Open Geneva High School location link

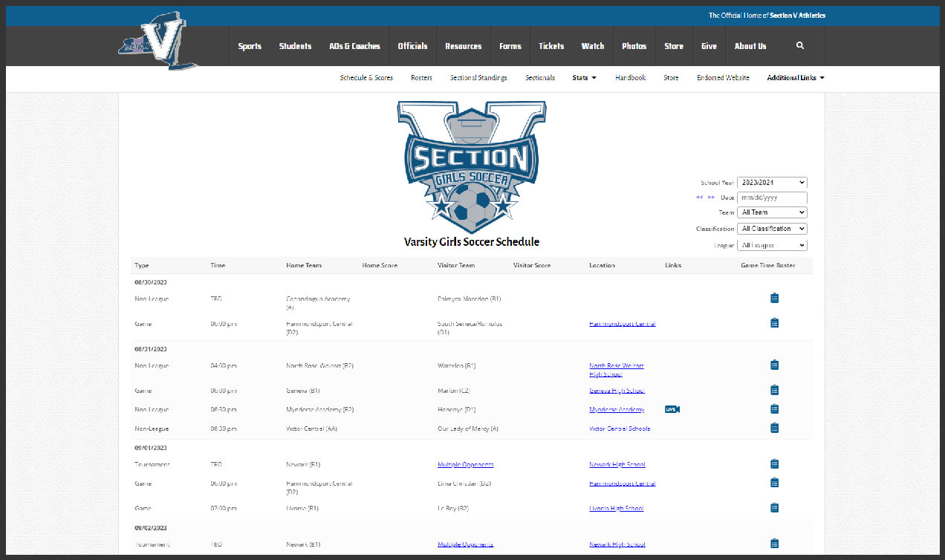[617, 391]
